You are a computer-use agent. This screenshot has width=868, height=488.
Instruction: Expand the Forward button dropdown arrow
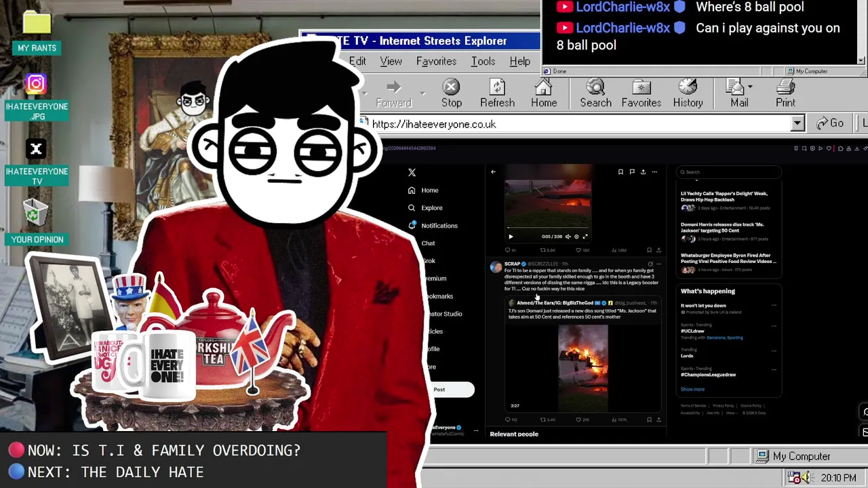tap(422, 93)
